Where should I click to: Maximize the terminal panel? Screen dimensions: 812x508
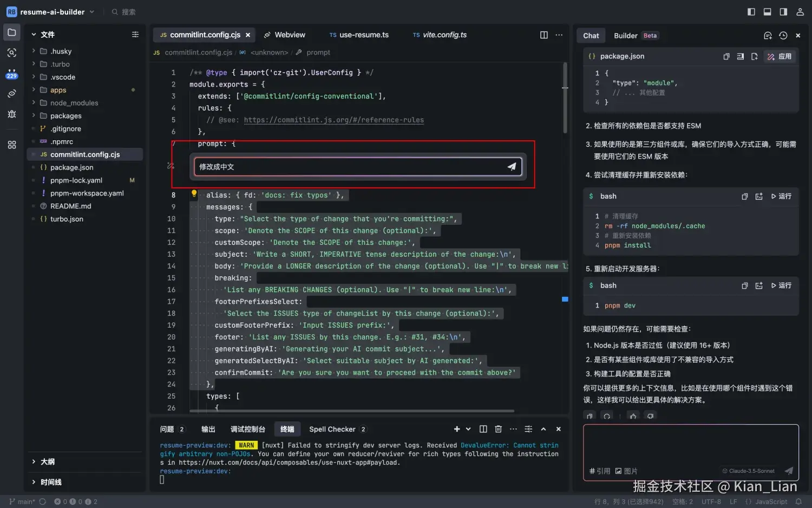pyautogui.click(x=543, y=429)
